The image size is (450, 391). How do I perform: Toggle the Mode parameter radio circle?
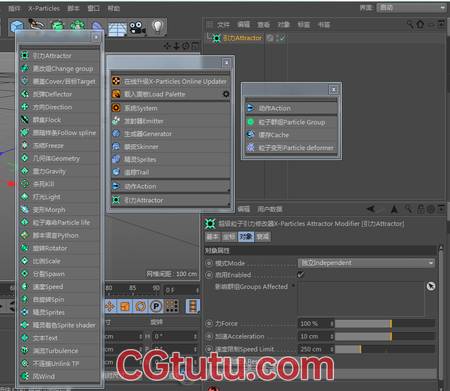pyautogui.click(x=209, y=263)
